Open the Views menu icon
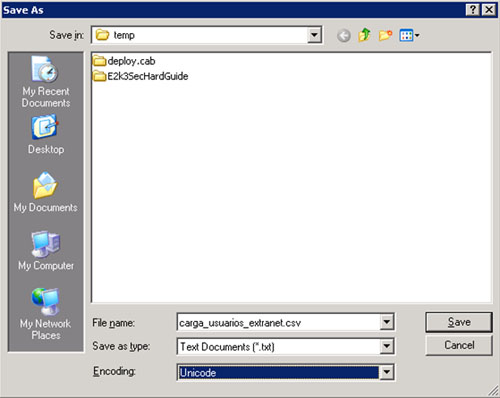500x398 pixels. tap(409, 35)
